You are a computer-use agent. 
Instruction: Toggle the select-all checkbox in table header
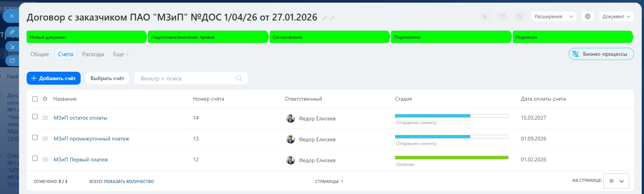tap(35, 99)
